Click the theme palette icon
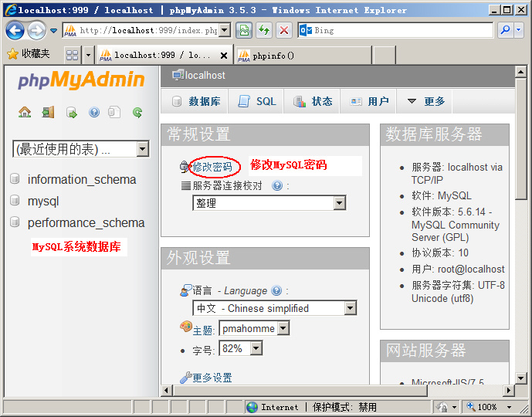The width and height of the screenshot is (532, 417). click(x=185, y=327)
